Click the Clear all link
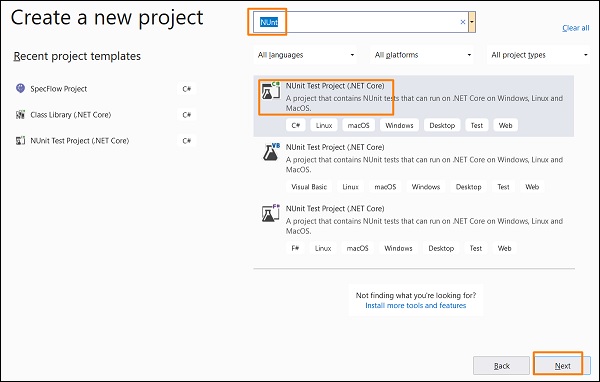 click(576, 28)
